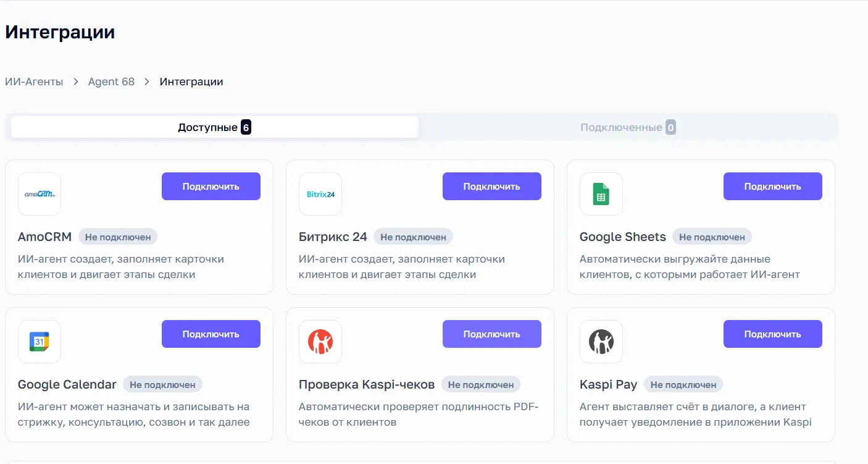Click the gray Kaspi Pay icon

(601, 342)
